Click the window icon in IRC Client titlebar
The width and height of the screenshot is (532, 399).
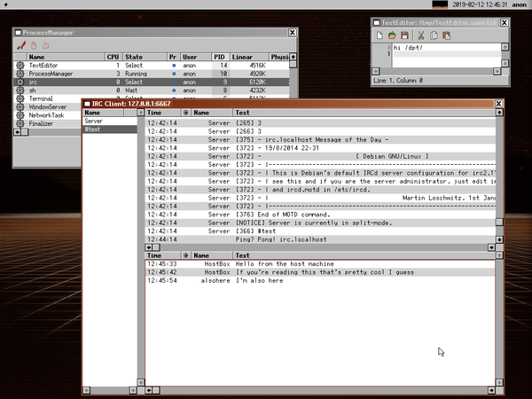click(x=87, y=104)
